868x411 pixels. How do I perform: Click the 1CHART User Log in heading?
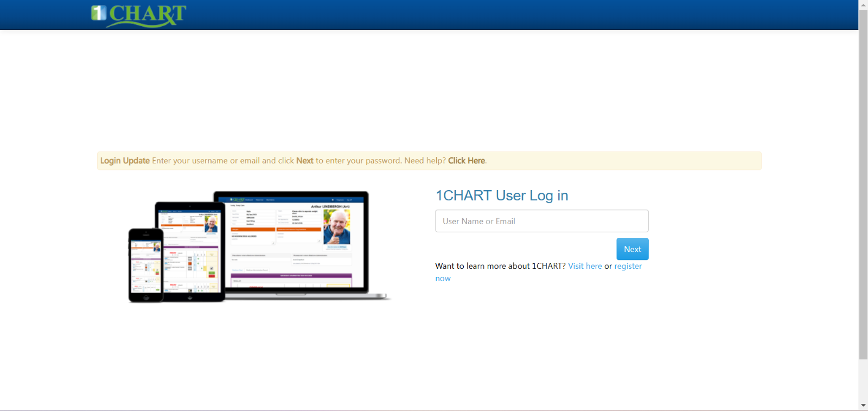click(502, 195)
